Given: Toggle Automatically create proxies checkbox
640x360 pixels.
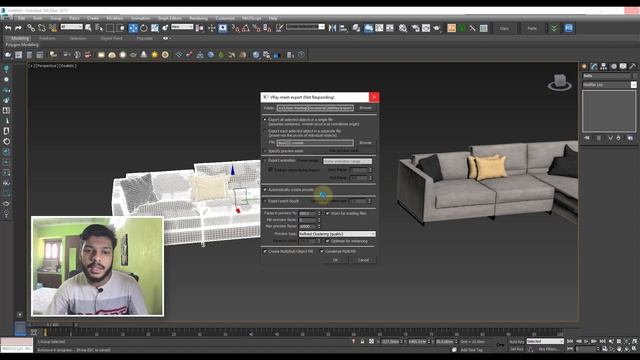Looking at the screenshot, I should 265,190.
